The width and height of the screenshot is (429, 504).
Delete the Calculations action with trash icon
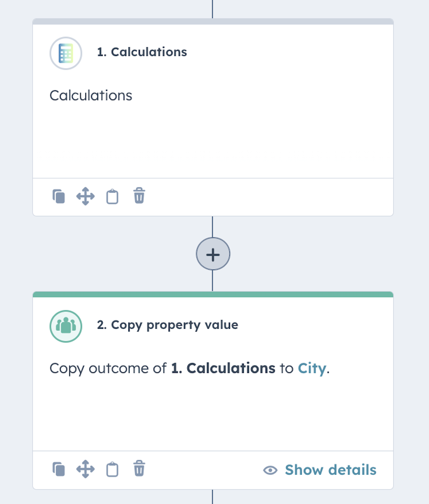click(x=139, y=196)
